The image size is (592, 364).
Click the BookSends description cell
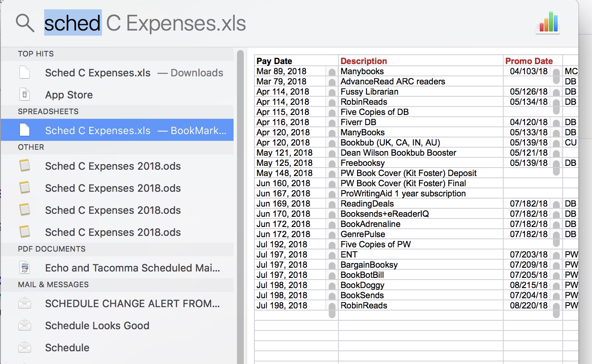pos(421,295)
